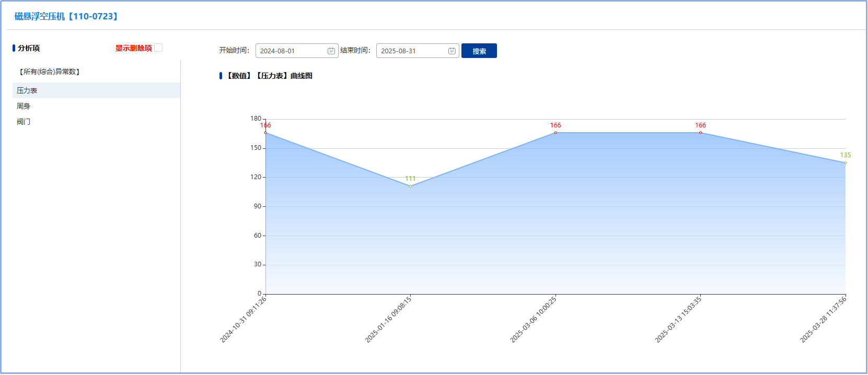The image size is (868, 375).
Task: Click the 111 data point on chart
Action: [410, 186]
